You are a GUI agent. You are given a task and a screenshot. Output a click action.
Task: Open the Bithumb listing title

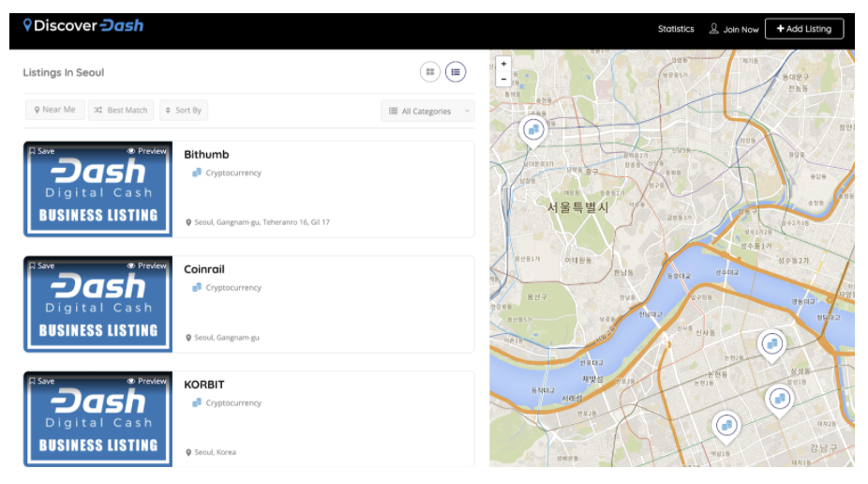coord(206,155)
